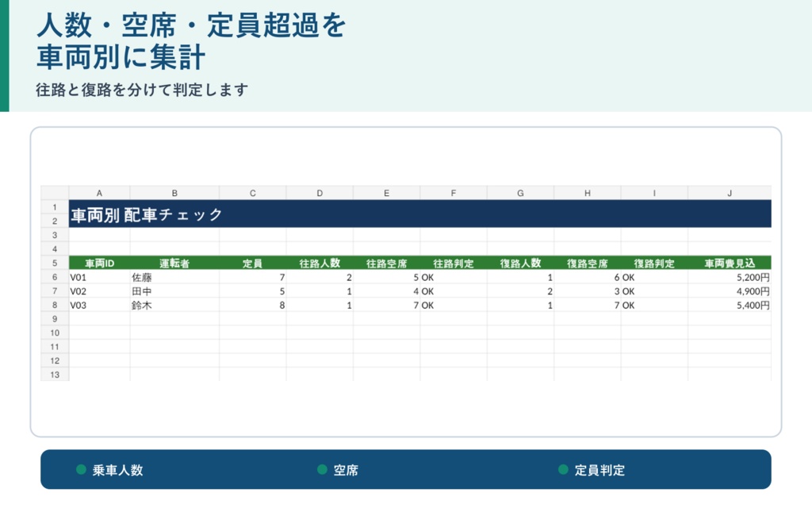Select row 8 header
Viewport: 812px width, 508px height.
point(55,305)
